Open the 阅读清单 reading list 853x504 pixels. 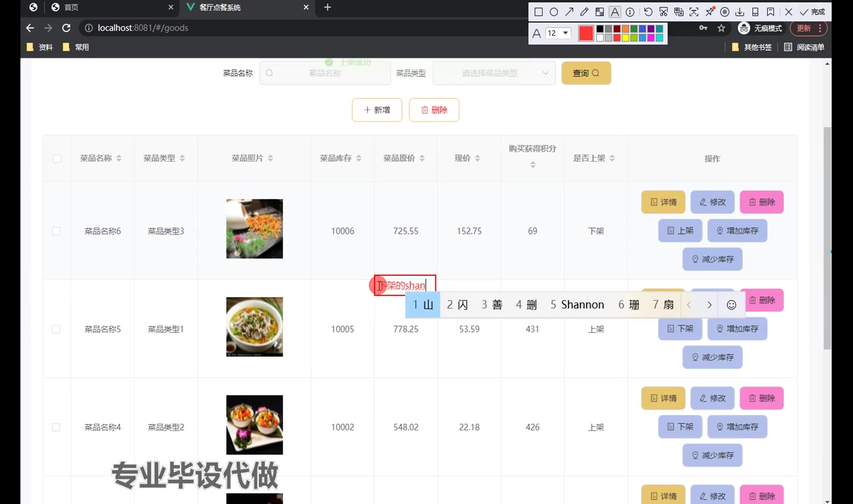click(x=804, y=47)
